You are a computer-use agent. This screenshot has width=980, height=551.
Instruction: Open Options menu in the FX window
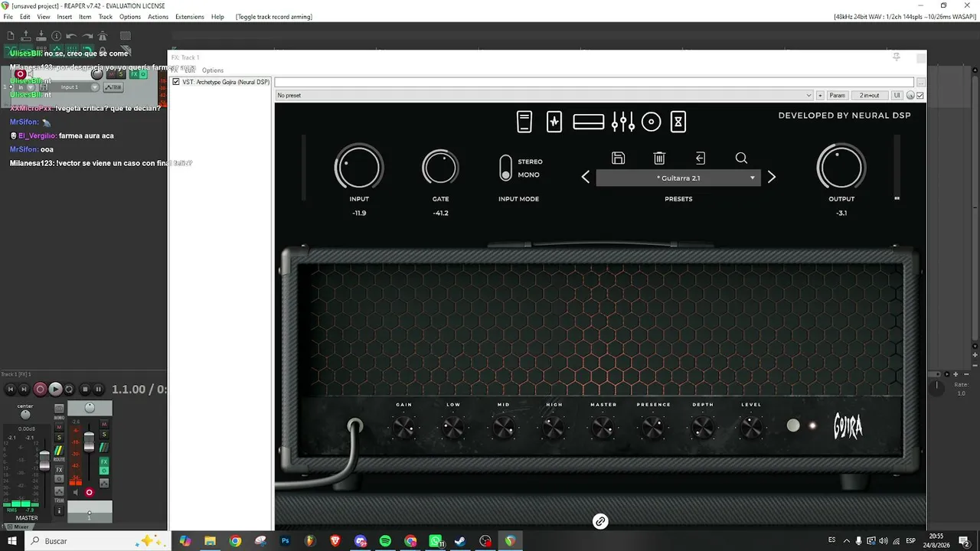(213, 70)
